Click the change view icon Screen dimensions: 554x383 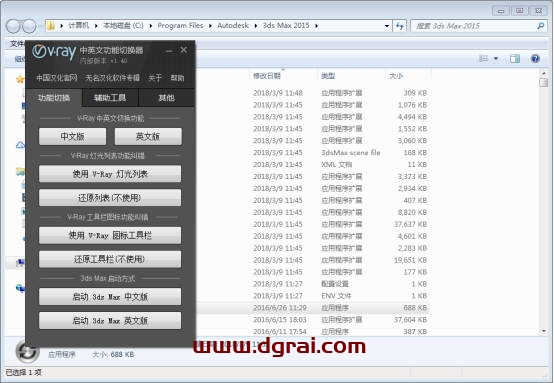(x=483, y=58)
